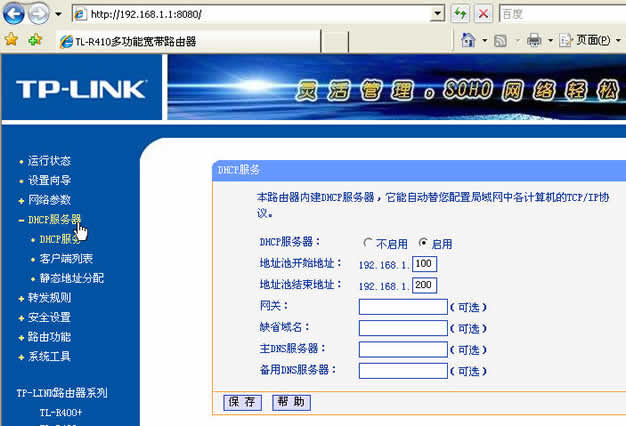
Task: Click the Add to Favorites star-plus icon
Action: 35,40
